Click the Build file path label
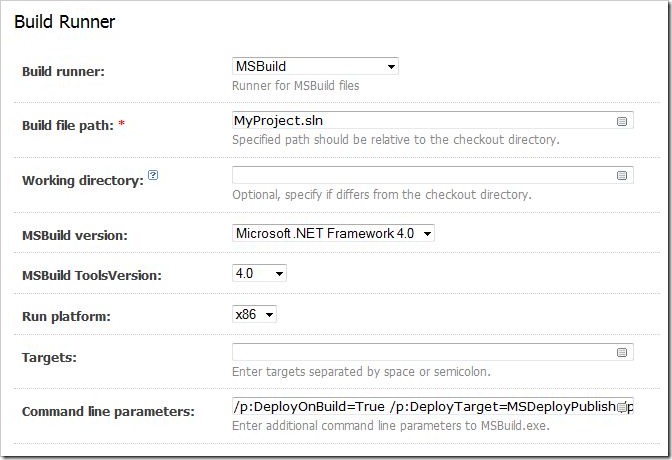672x460 pixels. (x=68, y=126)
